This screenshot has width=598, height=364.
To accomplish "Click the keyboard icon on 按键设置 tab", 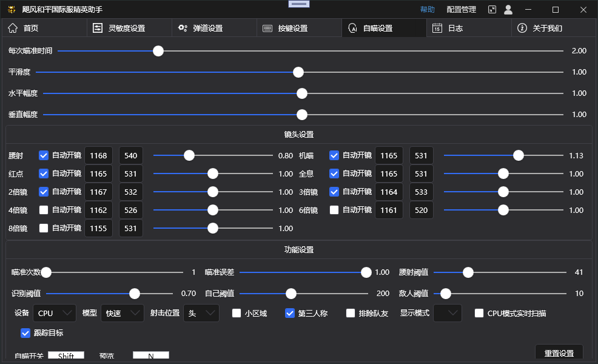I will 267,29.
